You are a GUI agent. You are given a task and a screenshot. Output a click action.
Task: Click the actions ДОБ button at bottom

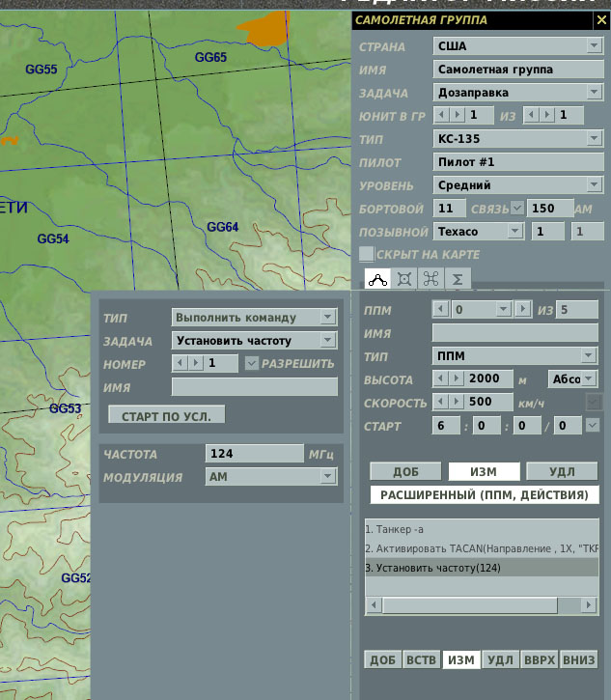tap(383, 659)
